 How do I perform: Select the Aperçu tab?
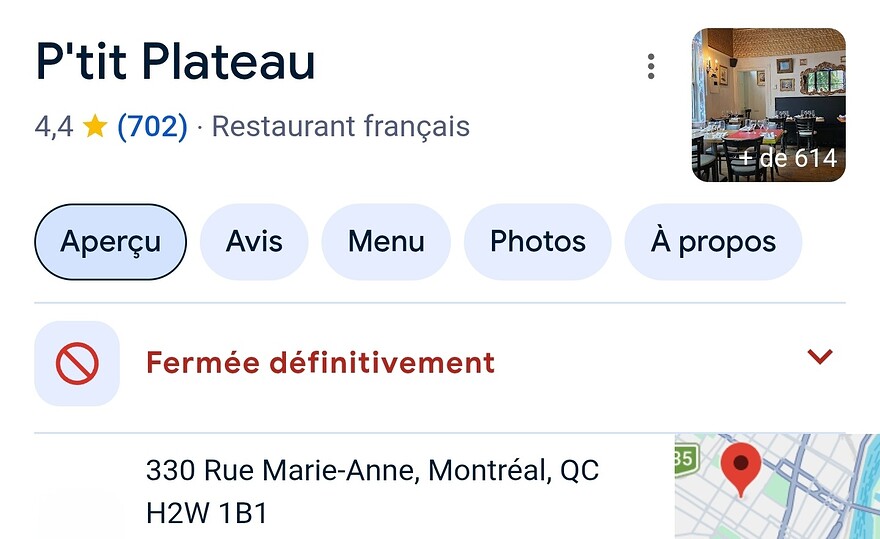111,241
